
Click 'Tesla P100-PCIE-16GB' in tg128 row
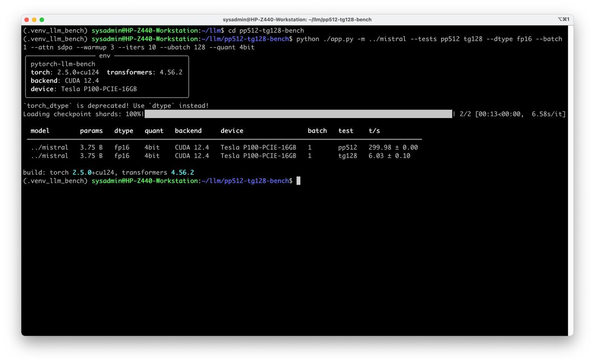tap(258, 156)
